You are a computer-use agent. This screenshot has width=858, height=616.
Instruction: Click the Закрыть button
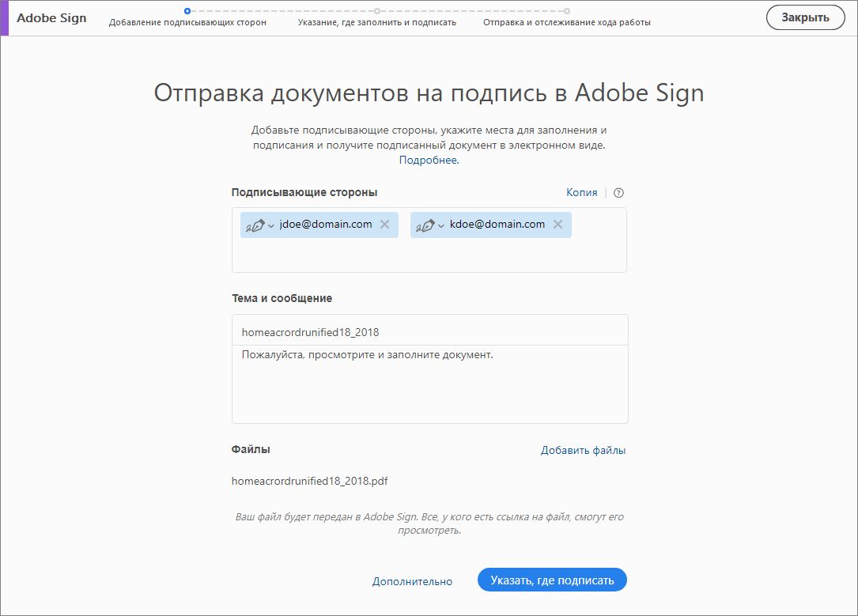805,17
